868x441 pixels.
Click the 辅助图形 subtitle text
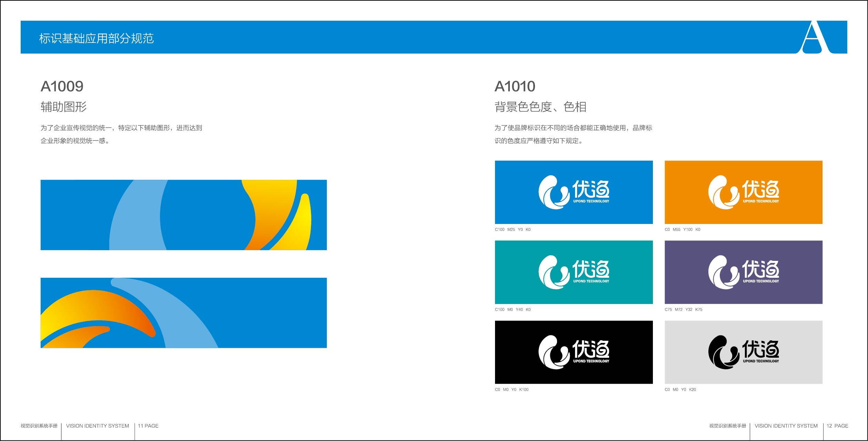(64, 107)
